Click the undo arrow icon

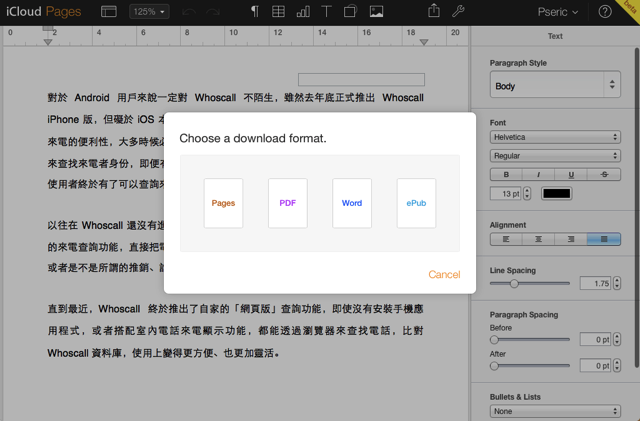click(x=189, y=12)
